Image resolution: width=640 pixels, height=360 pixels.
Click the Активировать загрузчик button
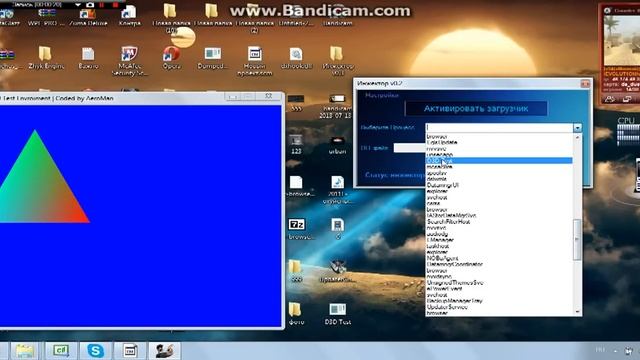coord(476,109)
